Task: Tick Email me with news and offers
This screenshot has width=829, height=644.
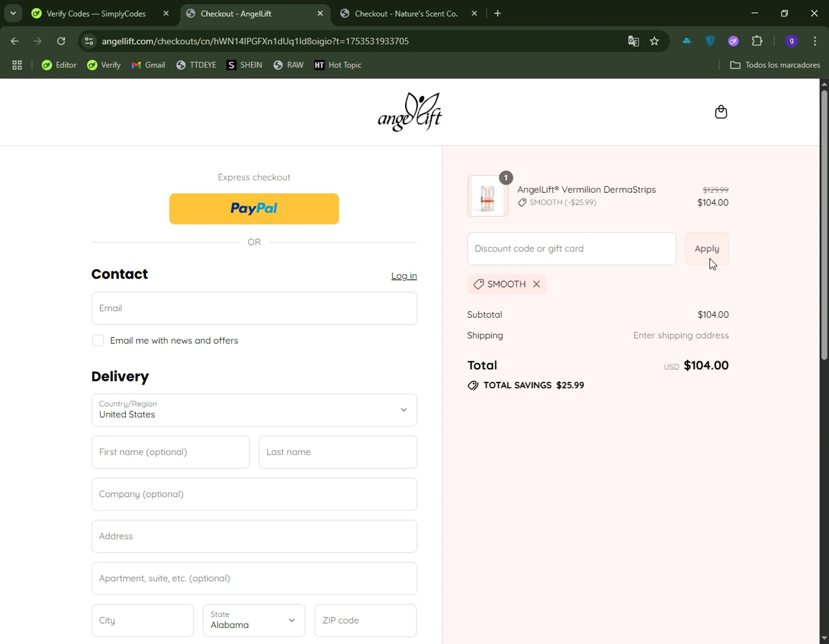Action: coord(98,341)
